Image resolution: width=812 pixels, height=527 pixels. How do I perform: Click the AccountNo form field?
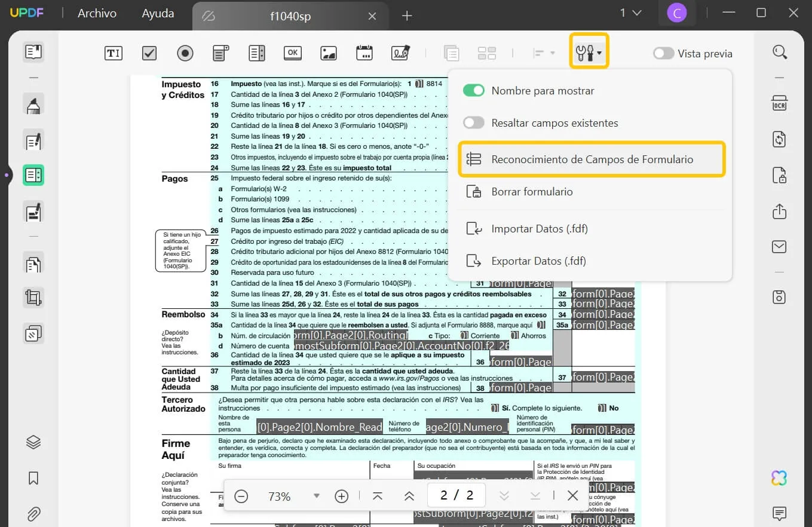click(x=400, y=345)
